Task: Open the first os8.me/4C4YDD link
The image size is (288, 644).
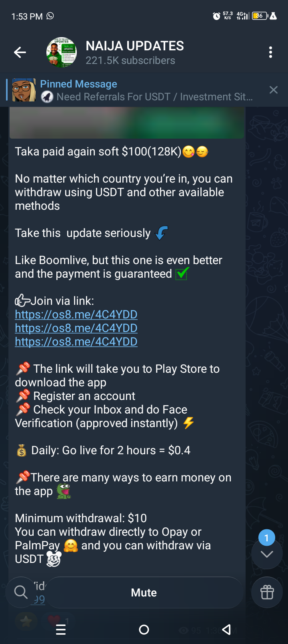Action: 76,314
